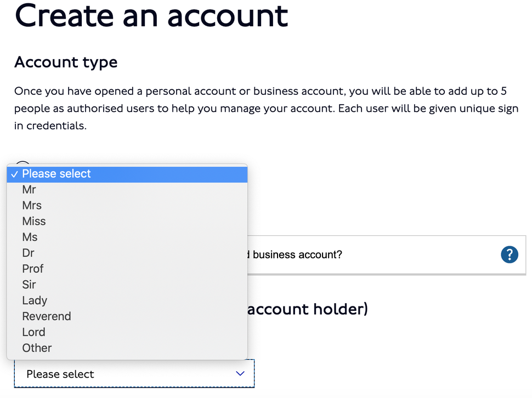Choose Lord in the dropdown options
The width and height of the screenshot is (532, 398).
127,332
